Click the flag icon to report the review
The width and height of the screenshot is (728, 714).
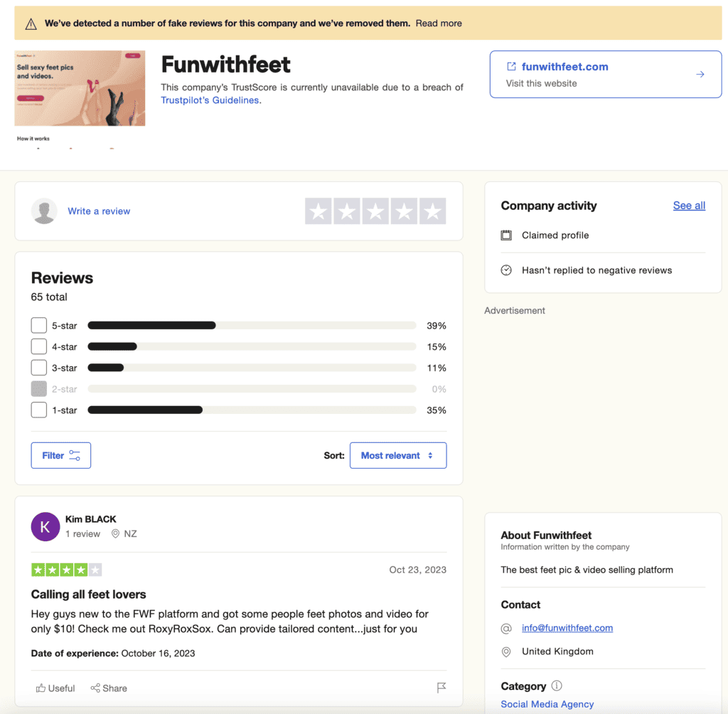(441, 688)
